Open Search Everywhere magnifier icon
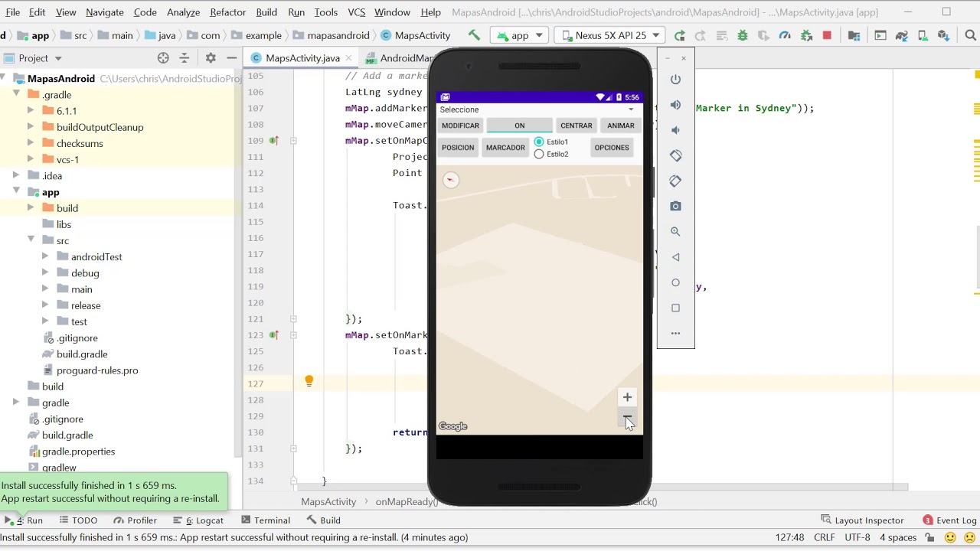 coord(970,35)
